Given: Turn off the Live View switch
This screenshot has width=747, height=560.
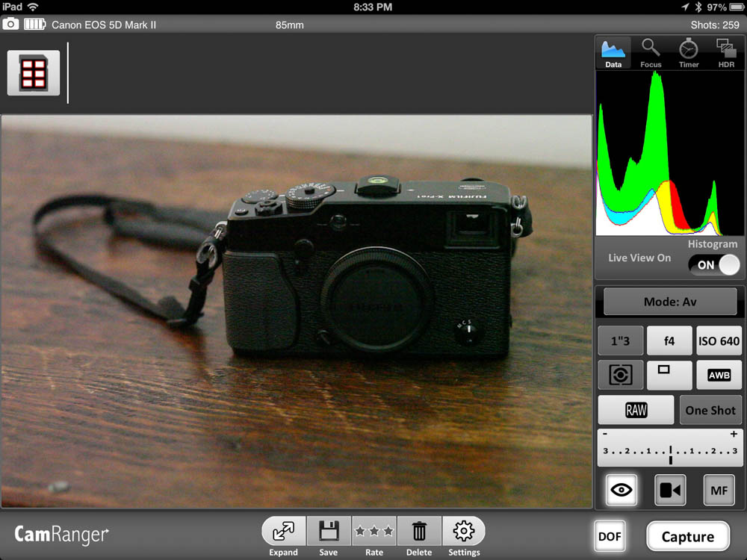Looking at the screenshot, I should (x=716, y=265).
